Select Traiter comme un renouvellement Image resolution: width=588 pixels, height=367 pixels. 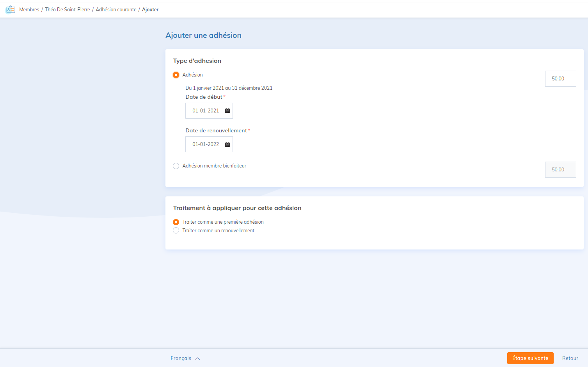point(176,231)
